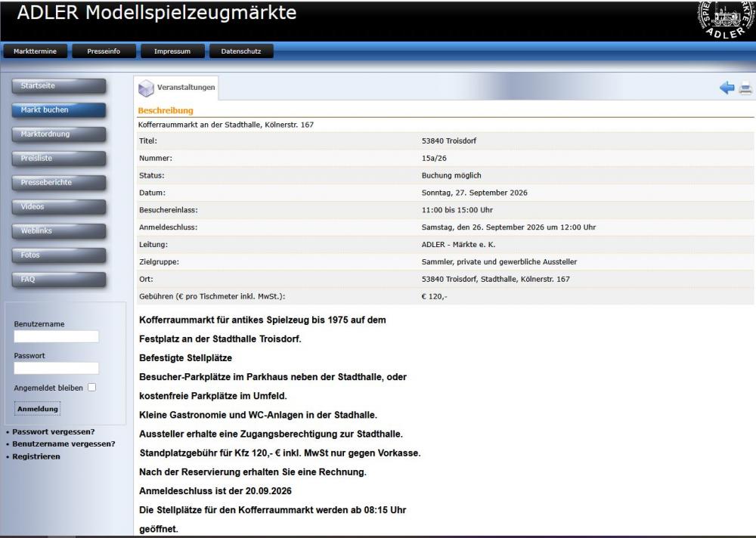Click the Veranstaltungen cube icon
Viewport: 756px width, 538px height.
(146, 88)
